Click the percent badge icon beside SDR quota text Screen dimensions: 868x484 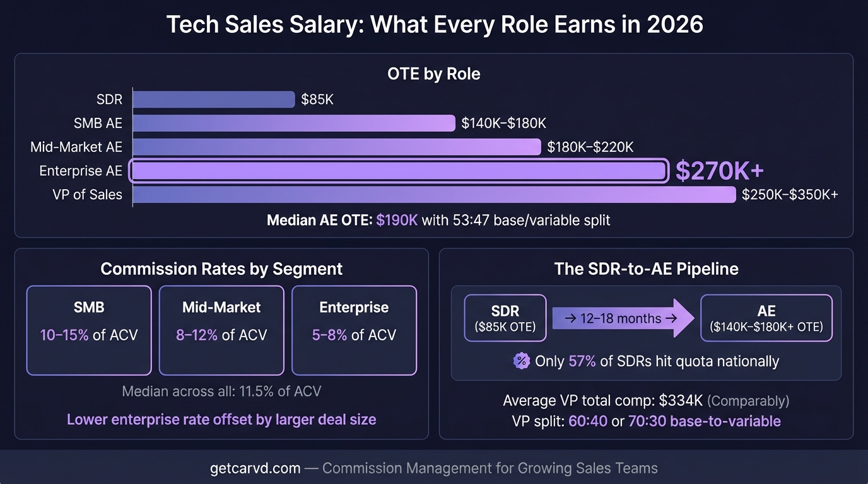coord(521,361)
